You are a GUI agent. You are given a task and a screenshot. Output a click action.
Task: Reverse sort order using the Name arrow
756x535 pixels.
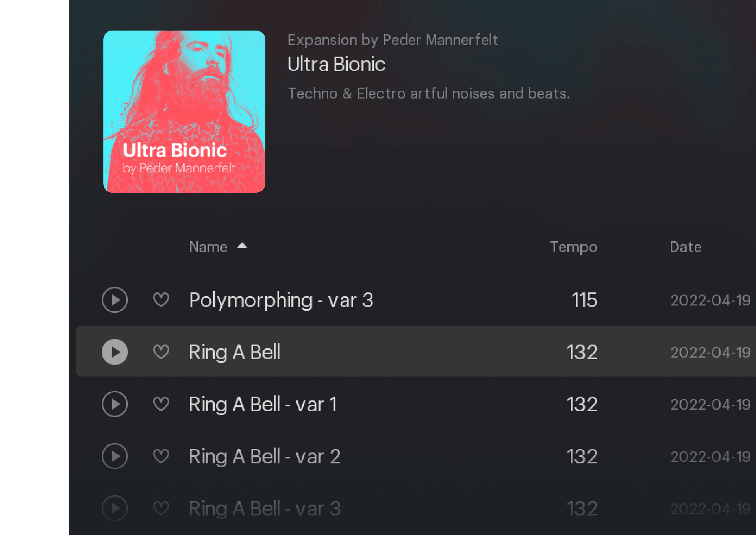coord(242,246)
